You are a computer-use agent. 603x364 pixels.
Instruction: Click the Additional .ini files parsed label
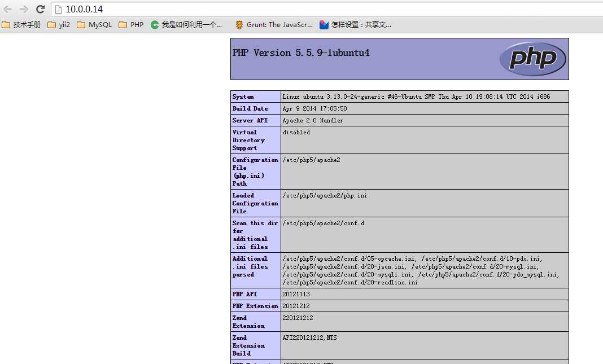coord(250,266)
